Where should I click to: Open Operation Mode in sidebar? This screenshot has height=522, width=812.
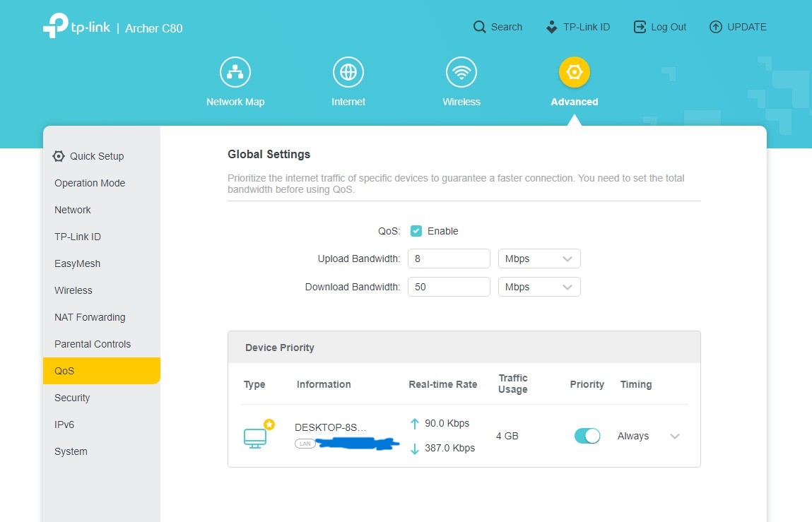coord(102,183)
